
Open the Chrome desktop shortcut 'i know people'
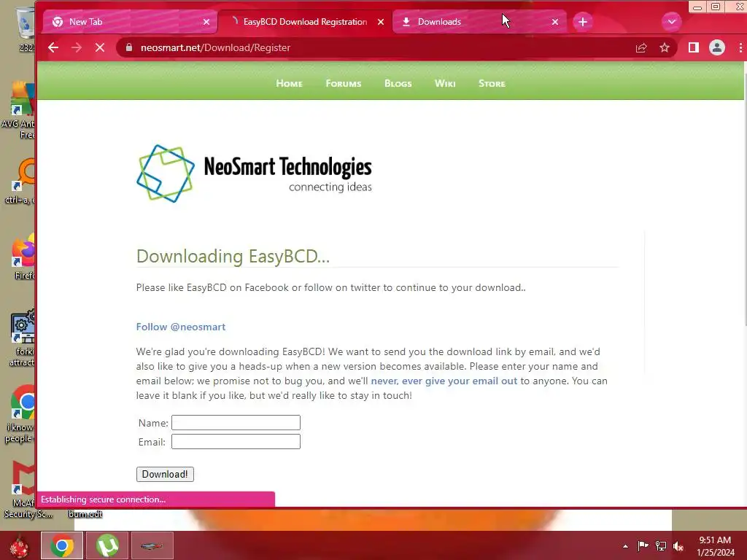21,414
